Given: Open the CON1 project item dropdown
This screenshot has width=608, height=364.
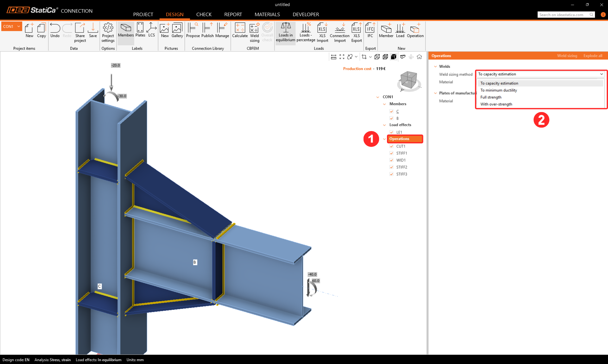Looking at the screenshot, I should 19,27.
